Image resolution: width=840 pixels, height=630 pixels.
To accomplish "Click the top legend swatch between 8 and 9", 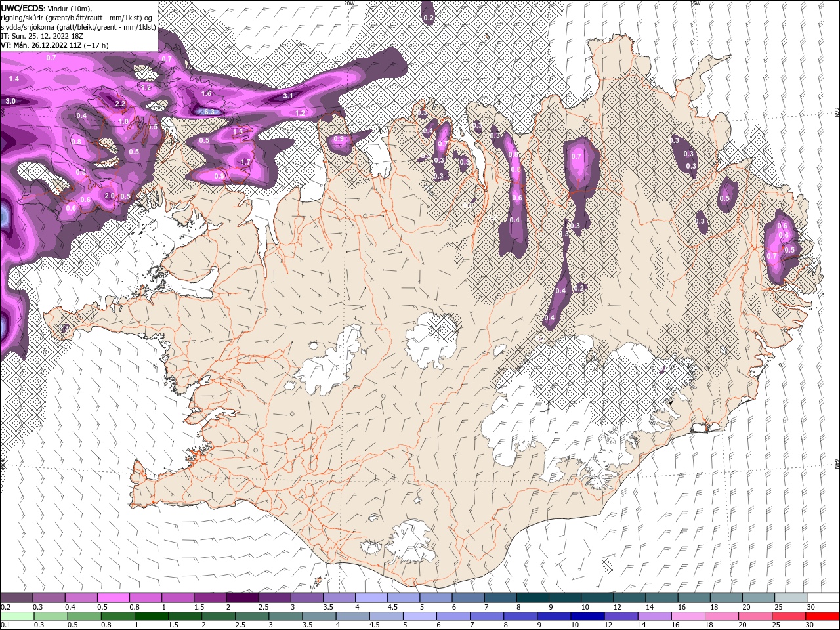I will click(533, 598).
